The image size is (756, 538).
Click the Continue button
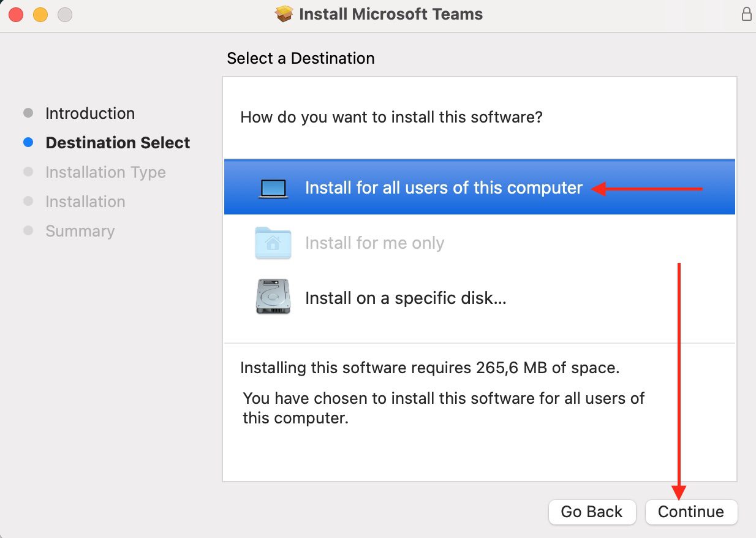coord(691,512)
